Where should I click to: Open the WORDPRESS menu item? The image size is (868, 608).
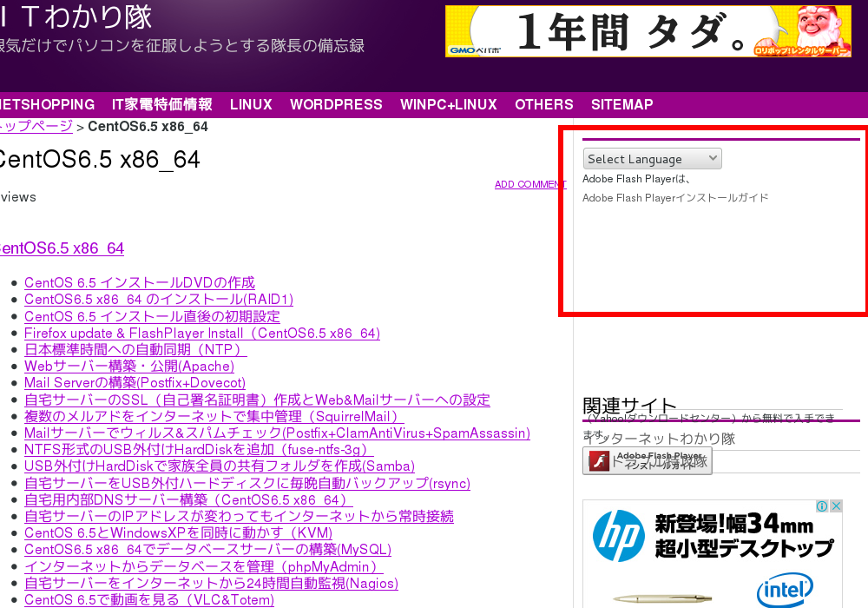click(x=336, y=104)
